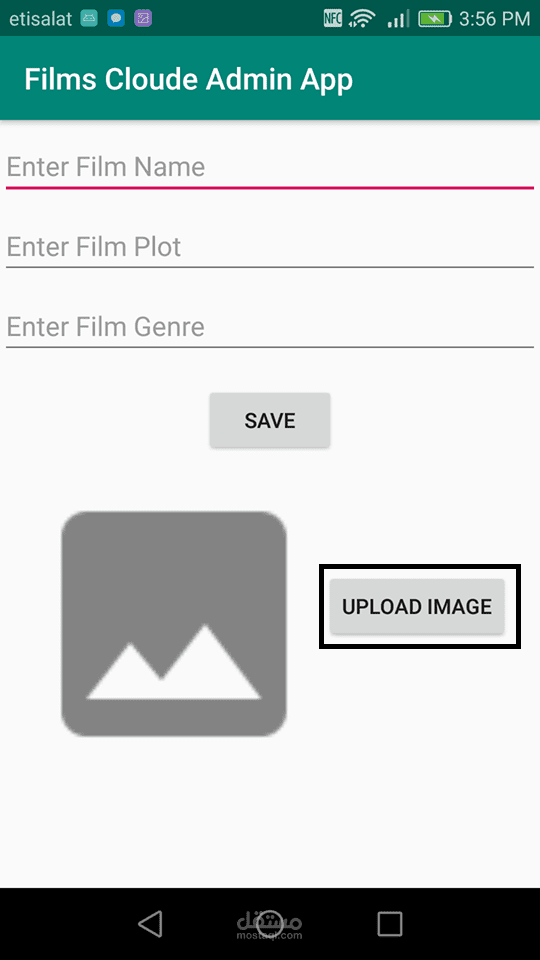Click the SAVE button

[270, 421]
